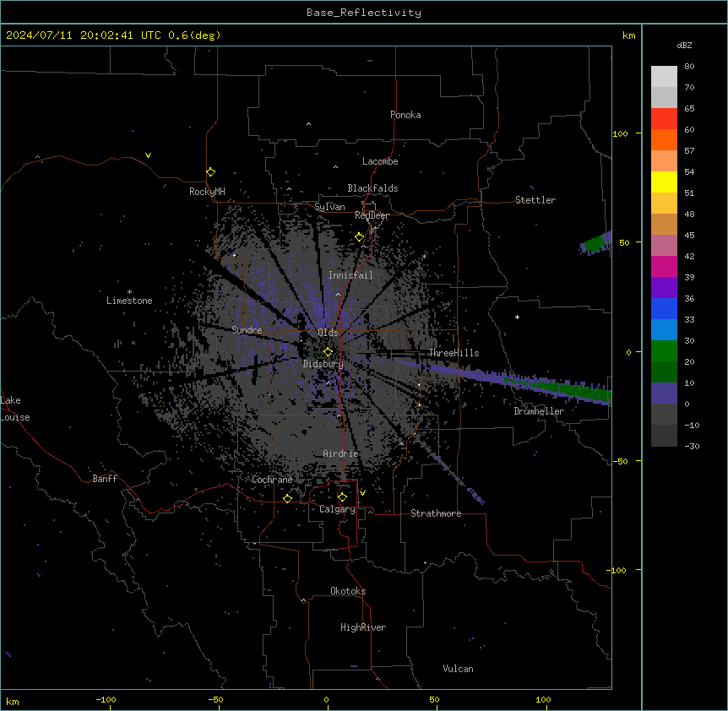Click the Drumheller city label
Image resolution: width=728 pixels, height=711 pixels.
point(539,411)
